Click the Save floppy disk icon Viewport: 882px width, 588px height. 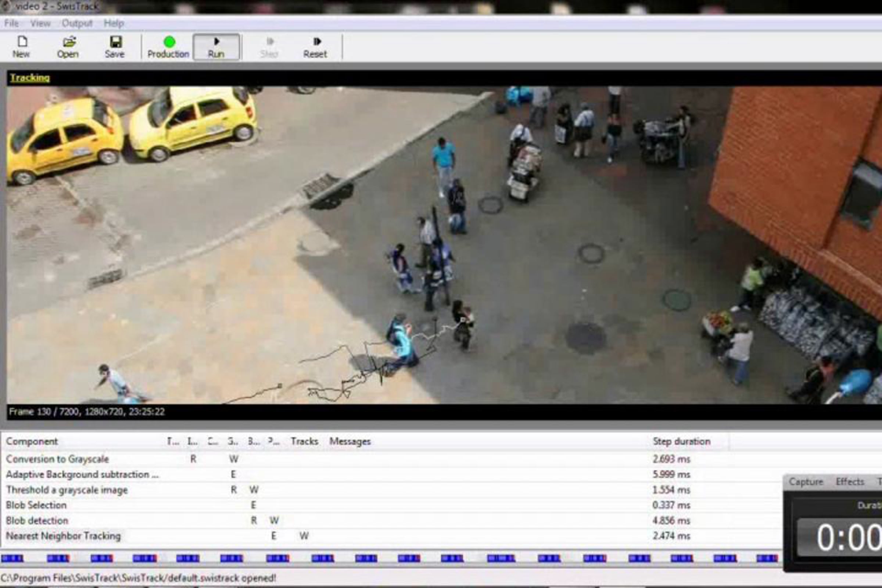(x=115, y=42)
